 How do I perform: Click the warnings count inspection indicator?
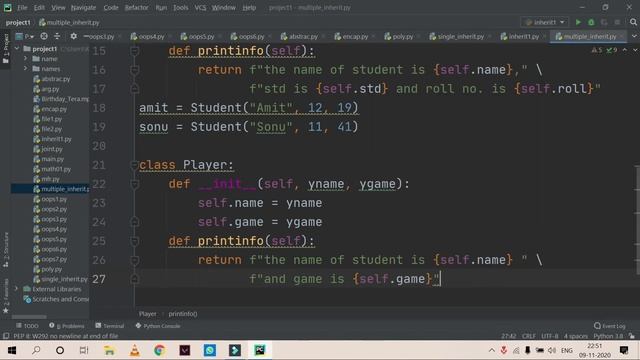click(x=597, y=50)
